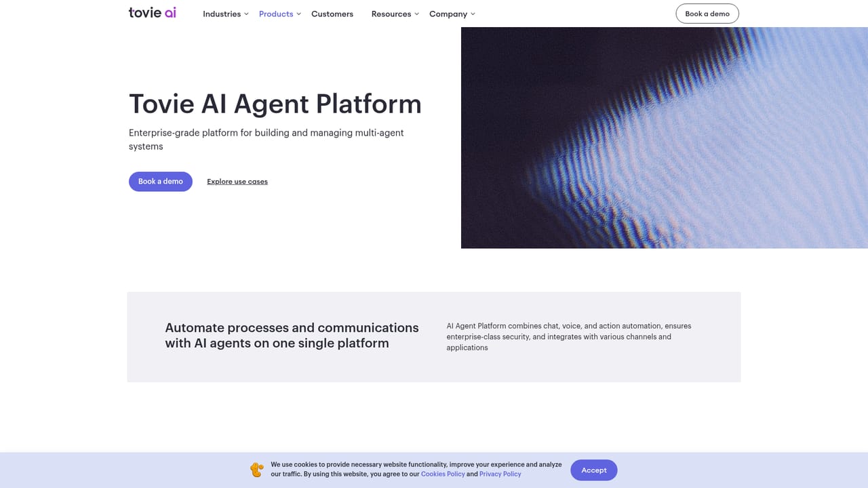Expand the Company chevron

pos(473,14)
